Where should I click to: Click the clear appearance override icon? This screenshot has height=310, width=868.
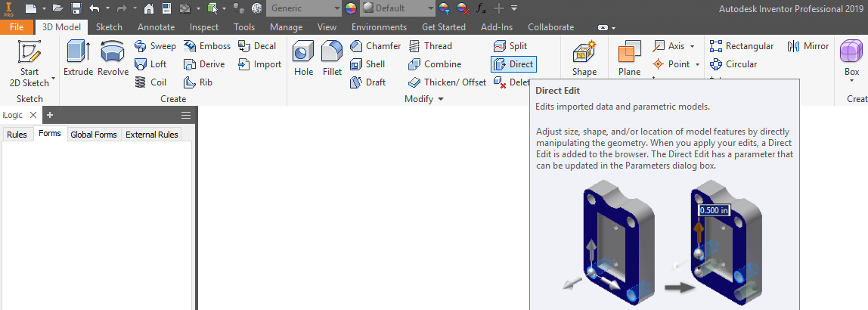click(463, 8)
